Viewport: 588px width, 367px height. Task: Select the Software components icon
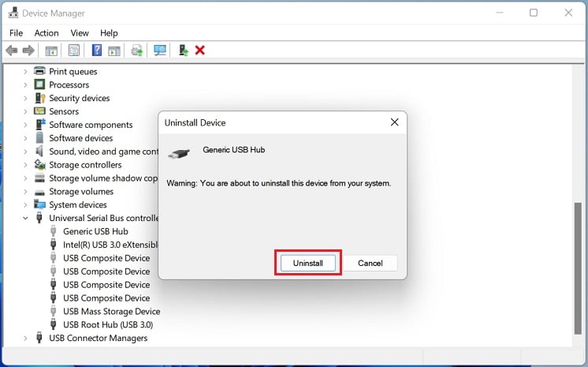click(39, 125)
